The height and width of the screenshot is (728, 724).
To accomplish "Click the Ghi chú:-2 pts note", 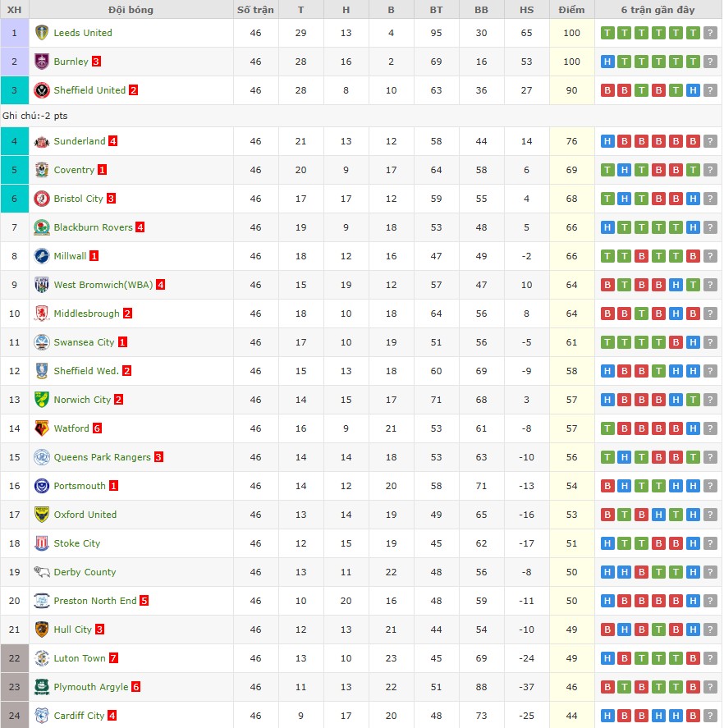I will [x=34, y=116].
